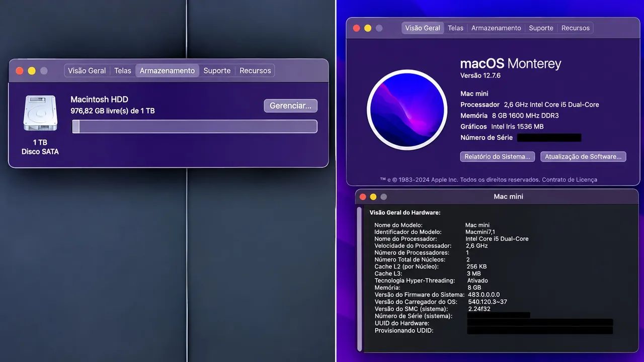Close the macOS Monterey overview window

357,28
